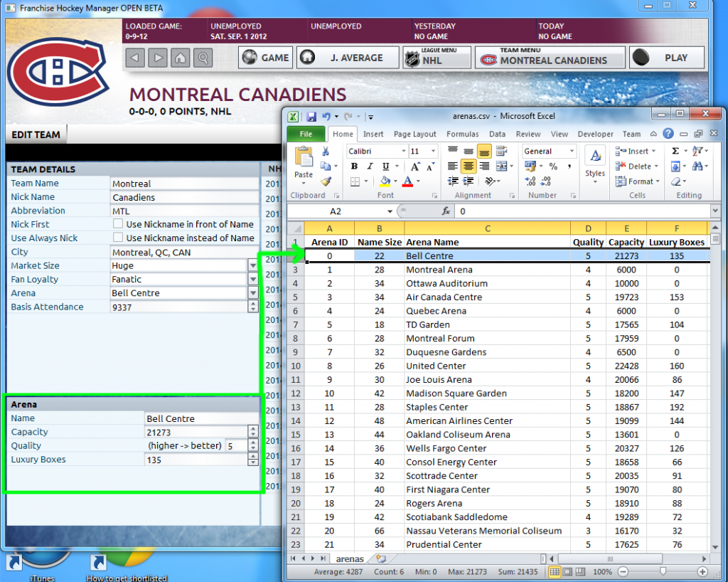Click the Increase Decimal icon
Screen dimensions: 728x582
530,181
